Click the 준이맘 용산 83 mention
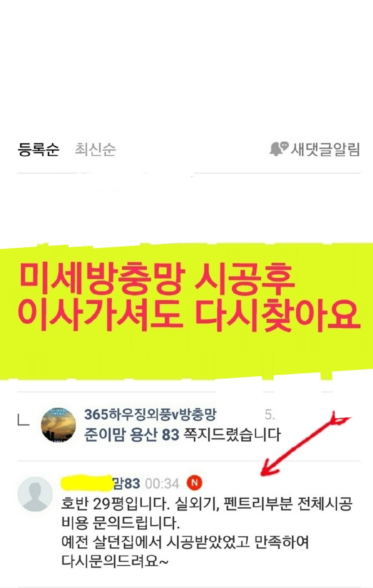The image size is (373, 588). pos(132,435)
